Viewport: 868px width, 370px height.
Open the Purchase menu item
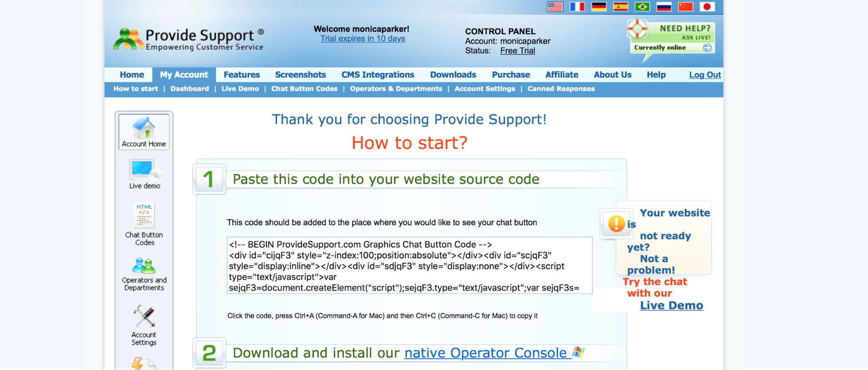tap(511, 75)
